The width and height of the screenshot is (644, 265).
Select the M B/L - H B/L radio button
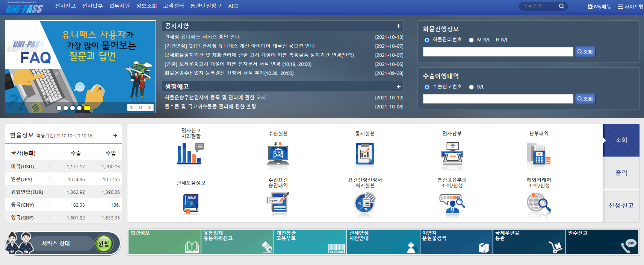(471, 40)
